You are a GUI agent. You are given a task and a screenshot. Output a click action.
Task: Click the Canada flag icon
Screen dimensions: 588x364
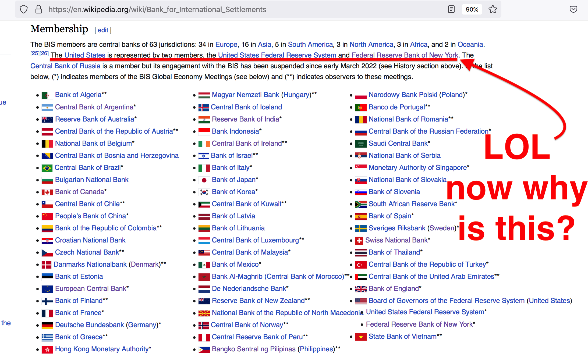tap(47, 192)
